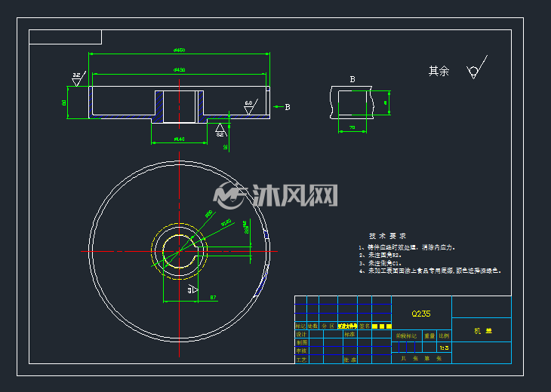551x392 pixels.
Task: Click the B label above detail view
Action: click(x=352, y=80)
